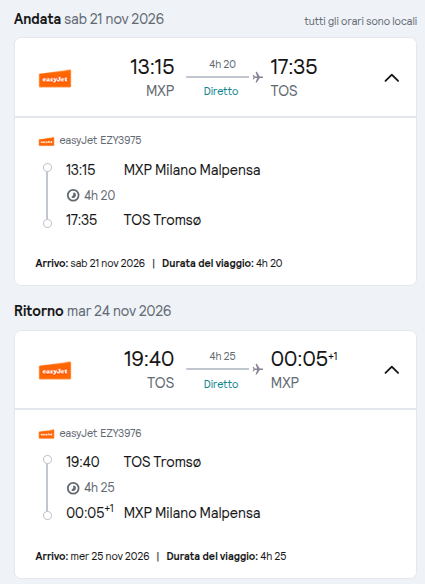Click the clock icon next to 4h 20
425x584 pixels.
click(73, 195)
